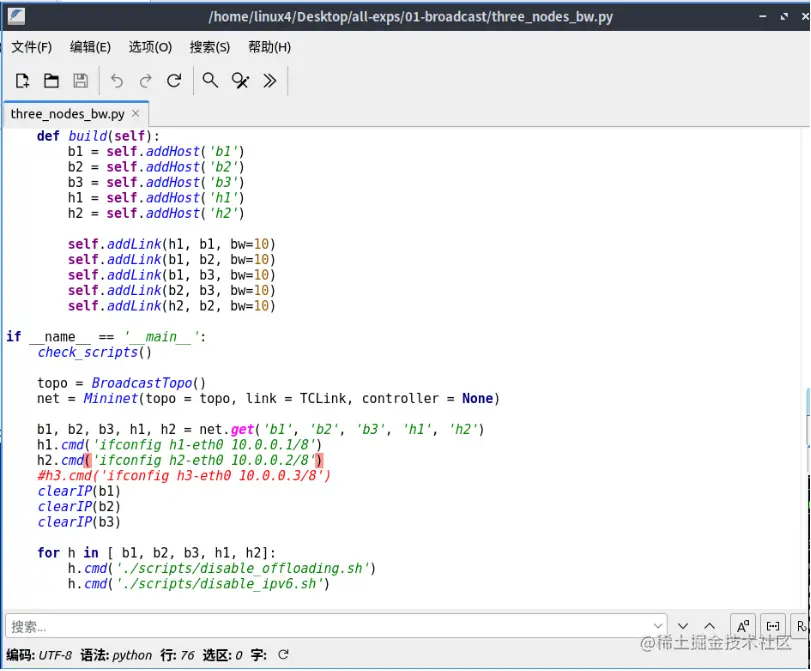Click the Find and Replace icon
811x671 pixels.
[x=240, y=81]
